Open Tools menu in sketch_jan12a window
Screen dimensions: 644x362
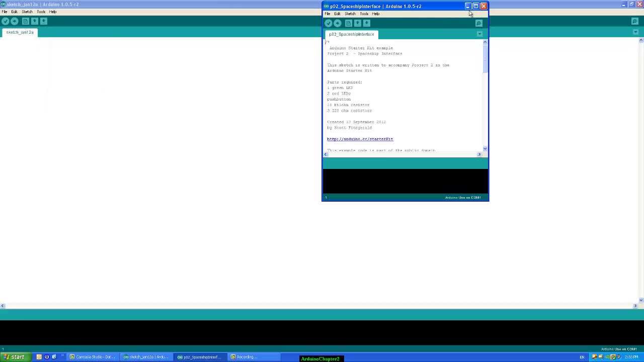click(41, 12)
